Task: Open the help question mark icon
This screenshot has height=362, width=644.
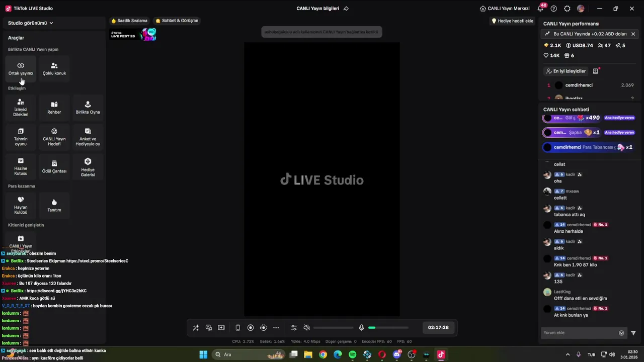Action: [554, 9]
